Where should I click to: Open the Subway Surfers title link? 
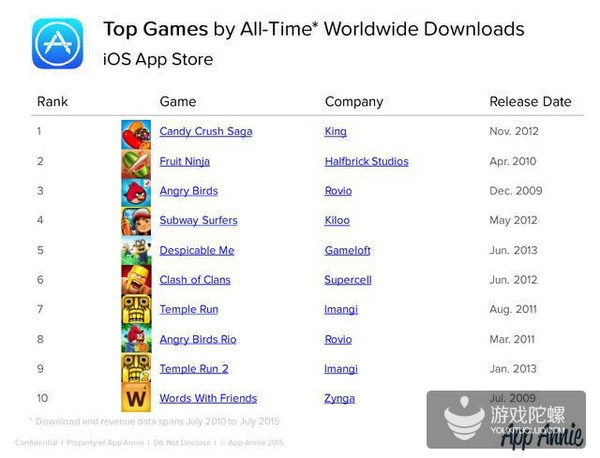(x=198, y=220)
